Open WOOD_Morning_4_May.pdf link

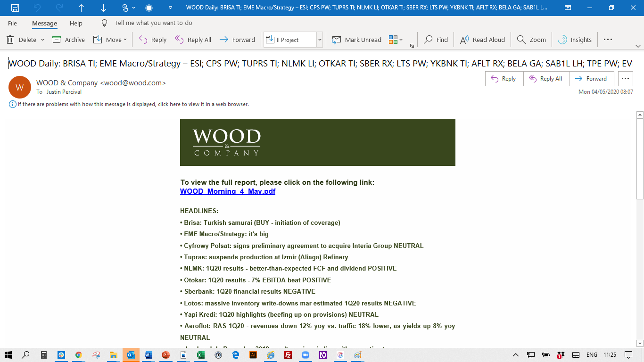[228, 191]
